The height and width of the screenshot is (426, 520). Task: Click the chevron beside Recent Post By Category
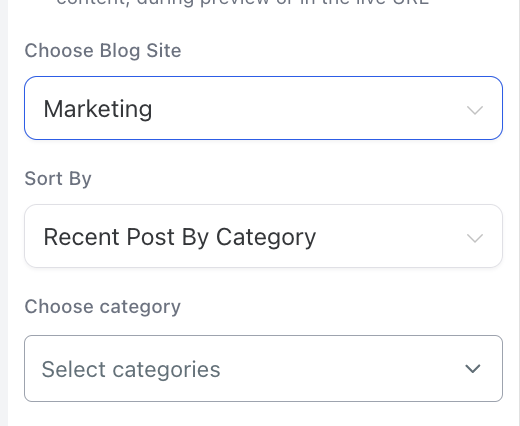pos(475,238)
